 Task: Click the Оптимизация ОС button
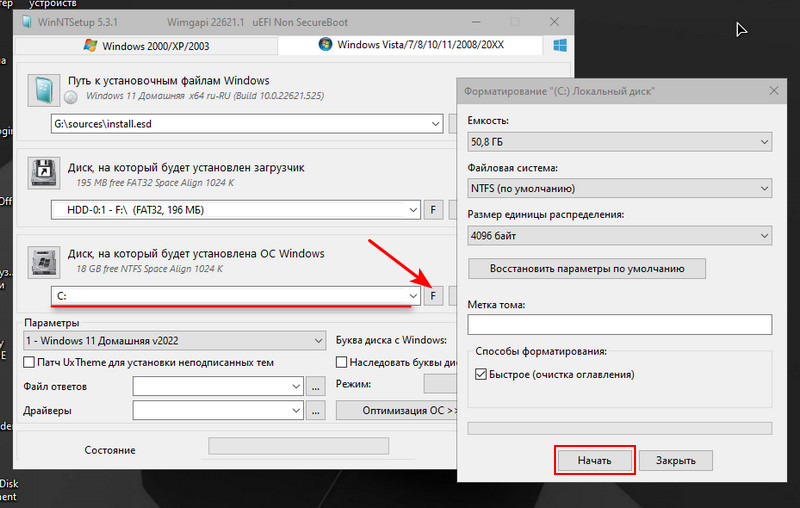pos(396,410)
